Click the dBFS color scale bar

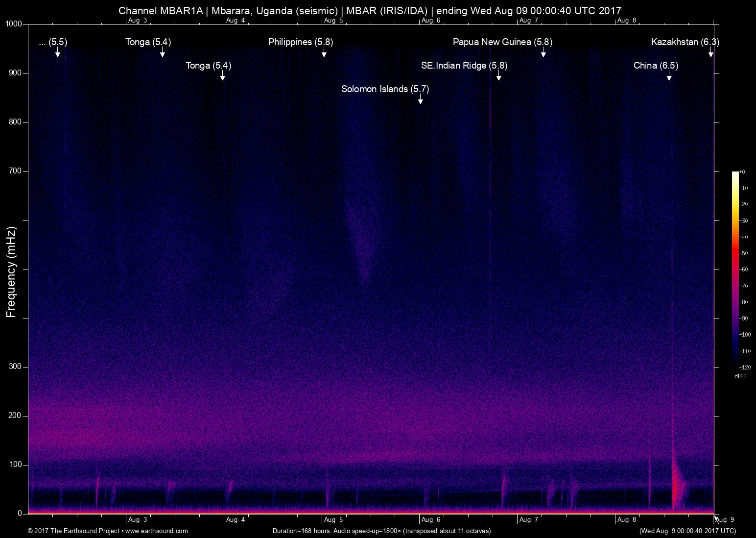coord(735,269)
